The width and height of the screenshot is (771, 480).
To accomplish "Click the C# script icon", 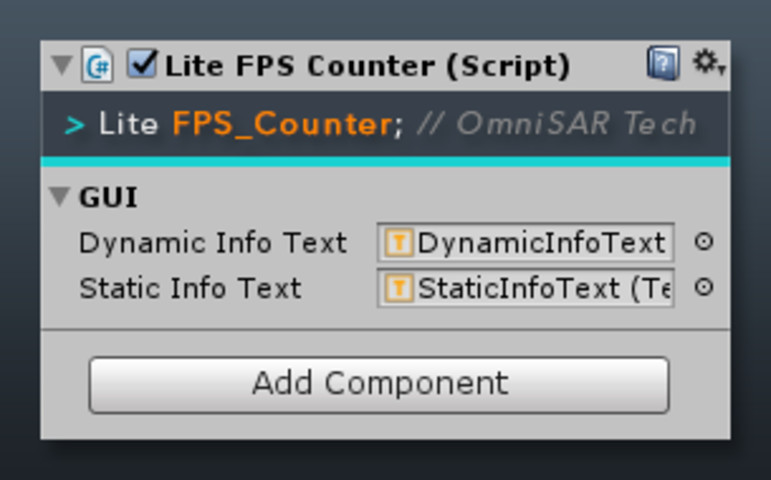I will (x=97, y=64).
